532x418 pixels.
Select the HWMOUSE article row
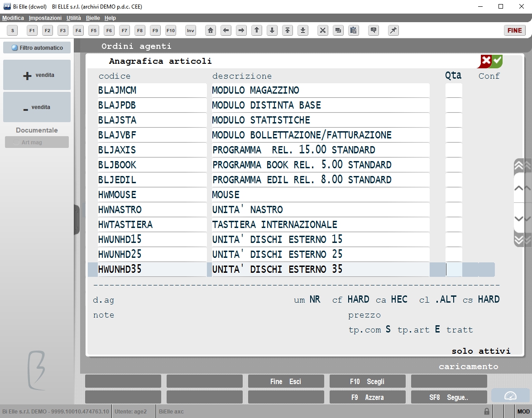click(x=264, y=195)
